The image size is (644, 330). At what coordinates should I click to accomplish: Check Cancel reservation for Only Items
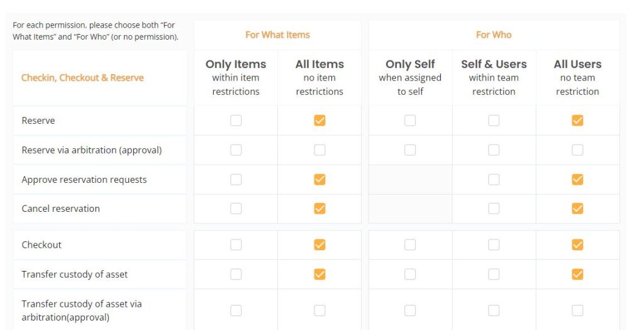[x=236, y=209]
